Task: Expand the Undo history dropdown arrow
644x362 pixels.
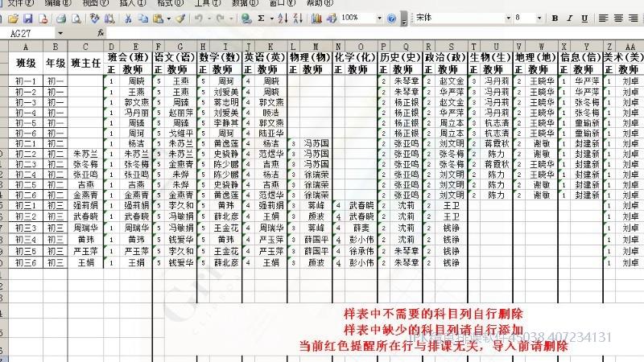Action: click(209, 19)
